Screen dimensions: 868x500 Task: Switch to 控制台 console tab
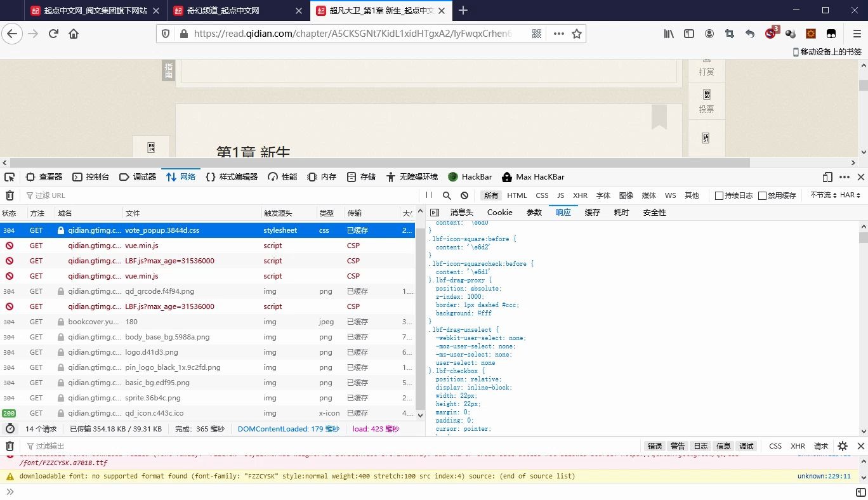[x=91, y=177]
